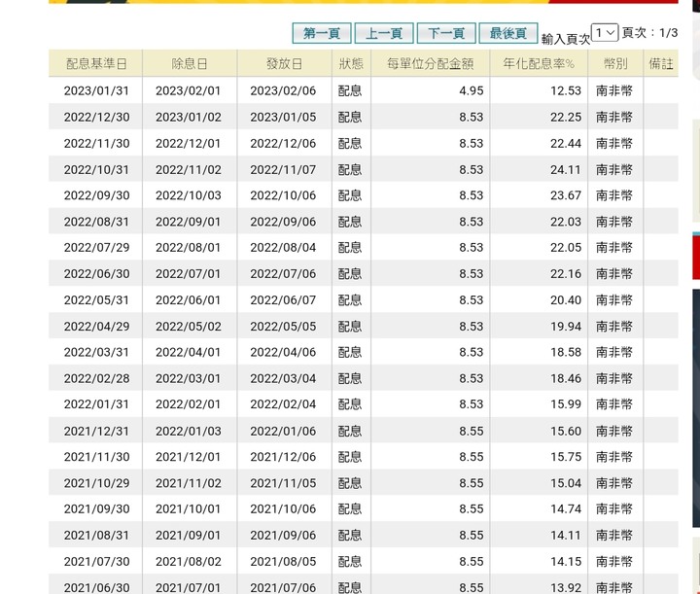Select base date 2021/07/30 cell
700x594 pixels.
click(x=96, y=561)
